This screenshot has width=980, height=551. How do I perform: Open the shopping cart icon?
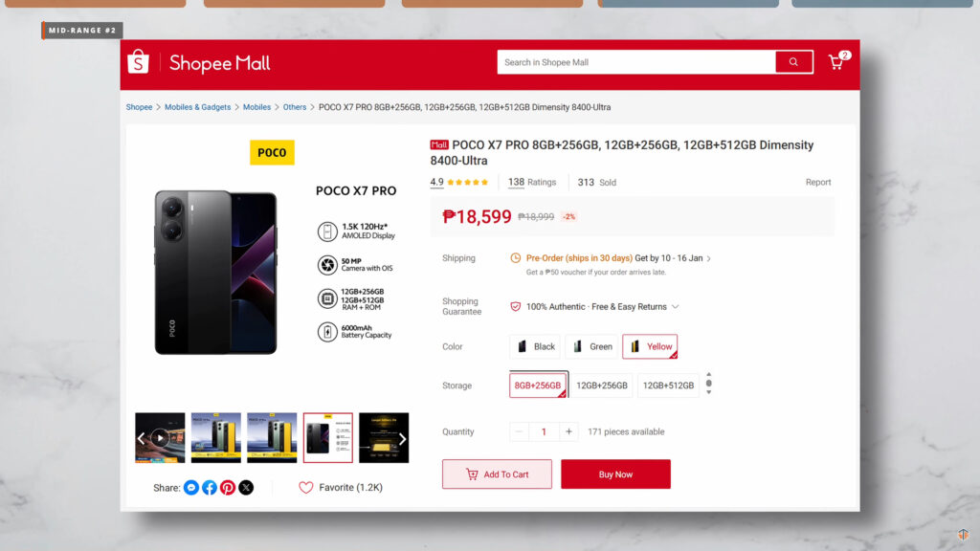click(x=836, y=62)
